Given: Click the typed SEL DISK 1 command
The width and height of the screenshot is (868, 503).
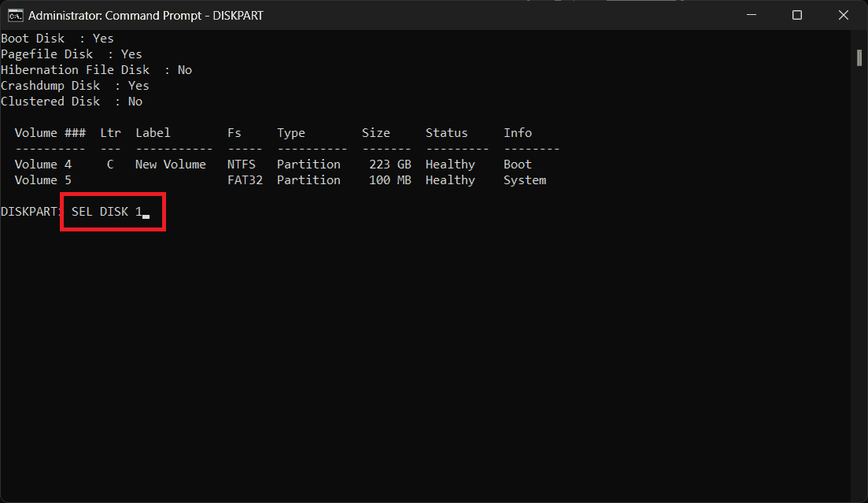Looking at the screenshot, I should point(106,212).
